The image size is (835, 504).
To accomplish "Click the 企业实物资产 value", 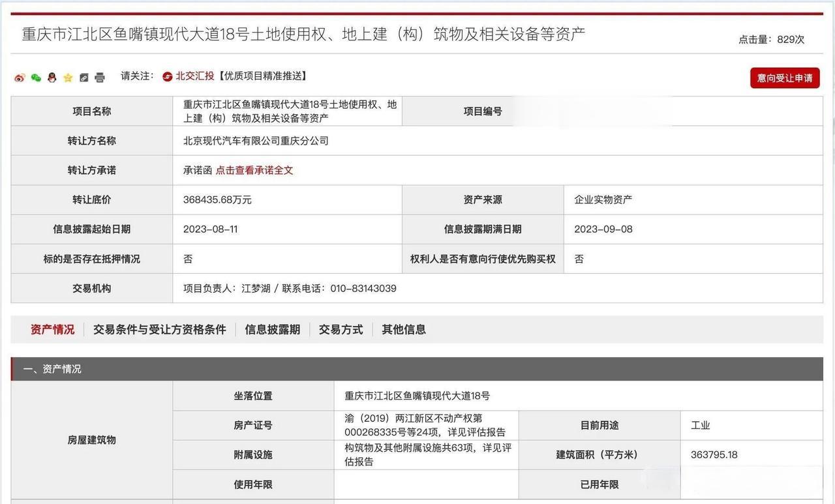I will pyautogui.click(x=603, y=200).
